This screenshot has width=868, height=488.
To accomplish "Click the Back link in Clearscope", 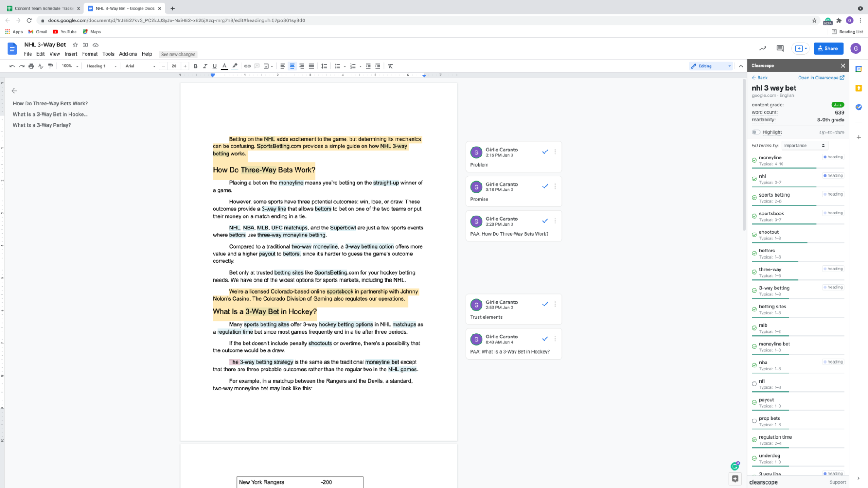I will click(x=760, y=78).
